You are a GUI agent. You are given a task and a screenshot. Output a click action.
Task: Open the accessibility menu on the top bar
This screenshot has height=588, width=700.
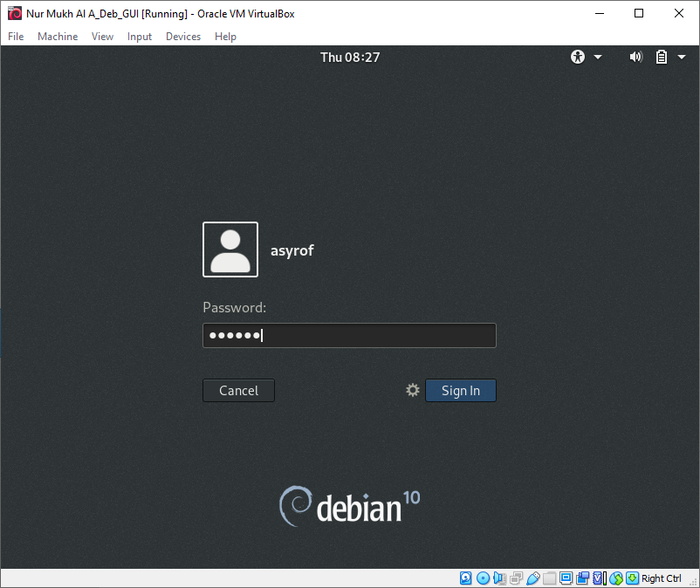tap(577, 57)
